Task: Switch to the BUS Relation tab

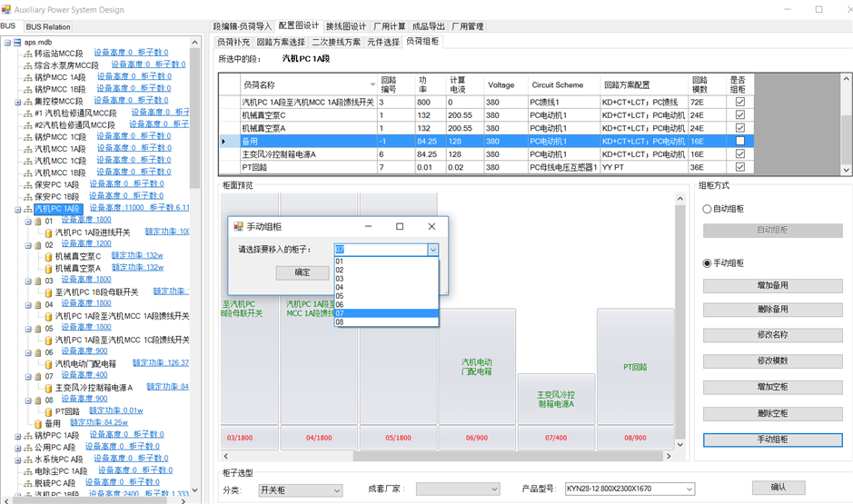Action: pos(48,27)
